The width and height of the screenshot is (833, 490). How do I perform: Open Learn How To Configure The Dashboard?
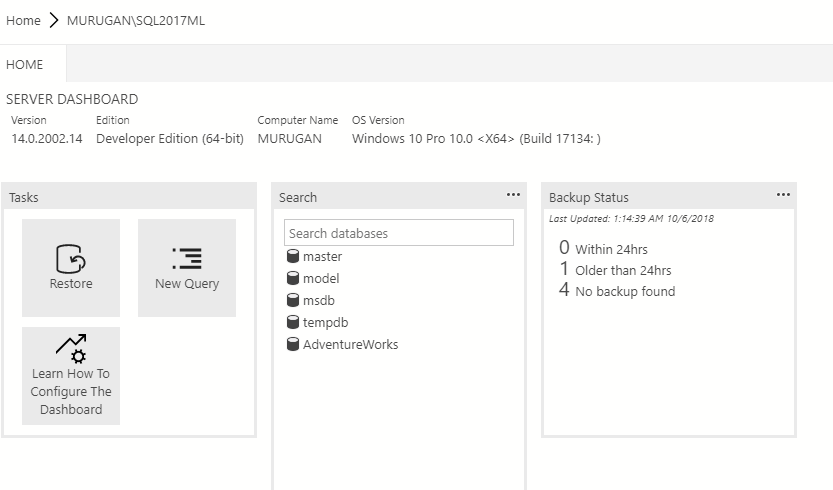(71, 376)
